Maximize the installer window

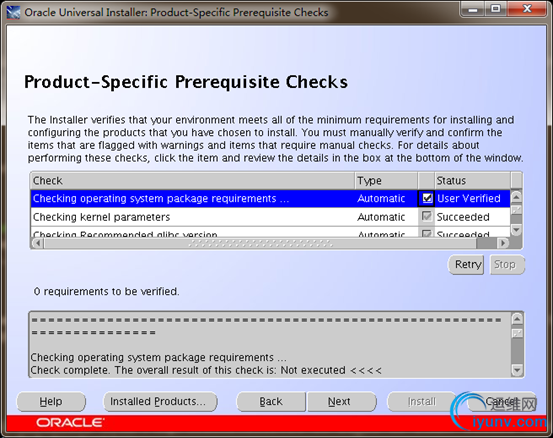496,9
